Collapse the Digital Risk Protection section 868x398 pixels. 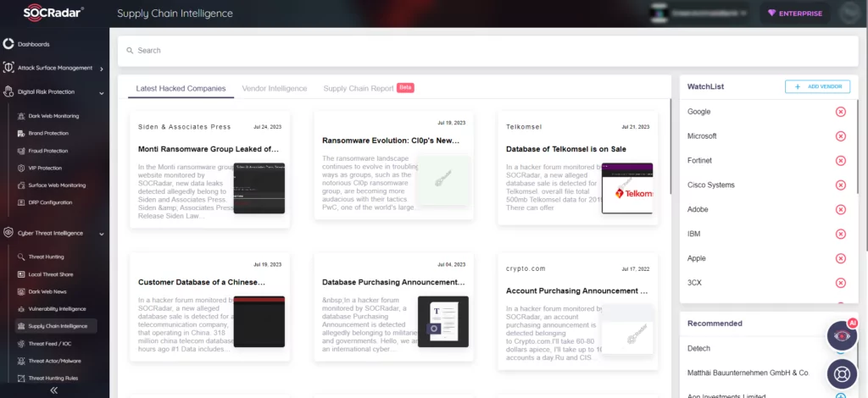[x=102, y=93]
